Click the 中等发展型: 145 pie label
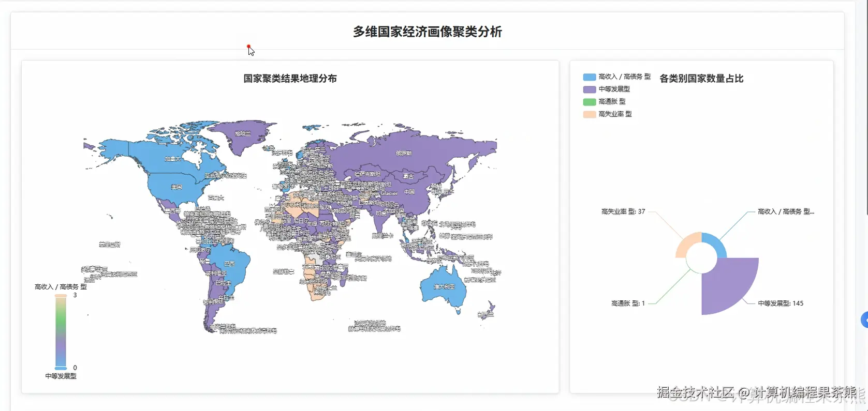Screen dimensions: 868x411 coord(781,303)
